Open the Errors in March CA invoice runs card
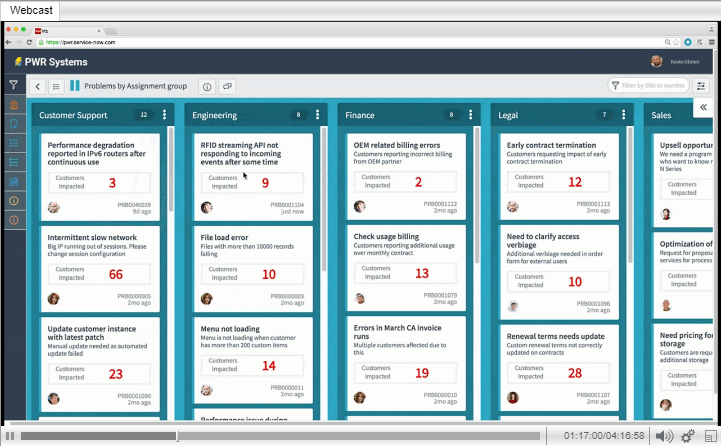Screen dimensions: 721x446 point(406,363)
